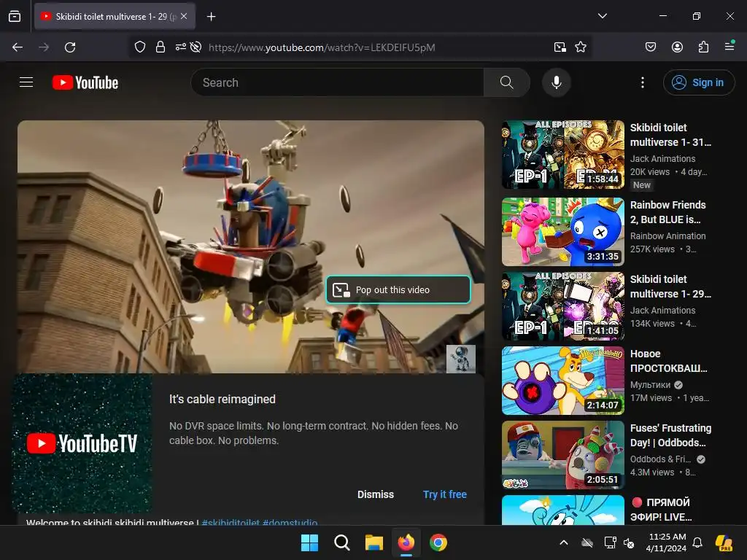Launch Google Chrome from taskbar
Screen dimensions: 747x560
point(438,542)
